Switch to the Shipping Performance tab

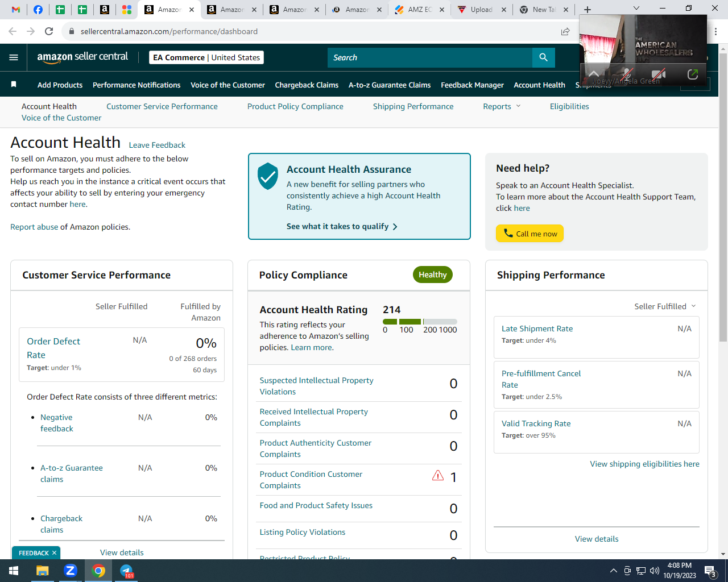click(413, 106)
